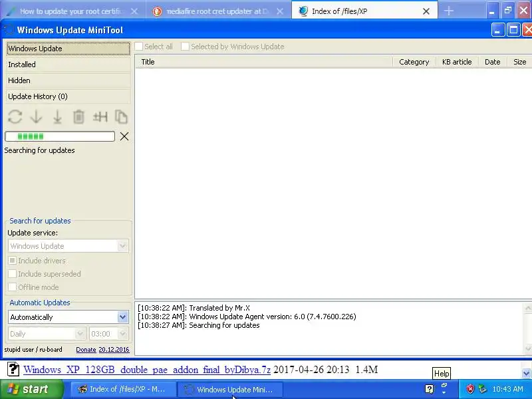
Task: Close the 'How to update your root' tab
Action: tap(134, 11)
